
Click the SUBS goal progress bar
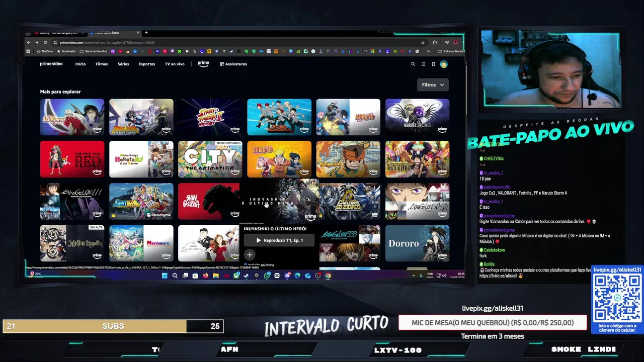click(113, 326)
